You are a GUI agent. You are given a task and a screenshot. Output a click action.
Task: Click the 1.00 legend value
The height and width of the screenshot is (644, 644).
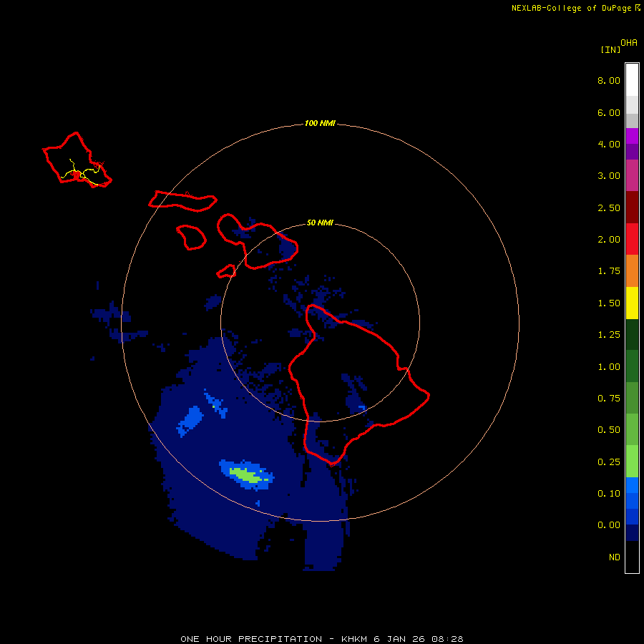609,367
